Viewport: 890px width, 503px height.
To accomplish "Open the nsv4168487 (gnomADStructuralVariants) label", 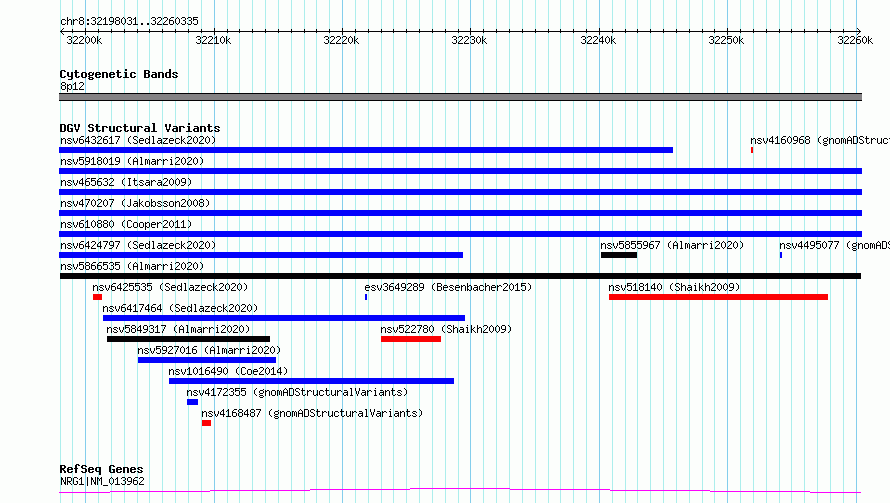I will click(x=312, y=413).
